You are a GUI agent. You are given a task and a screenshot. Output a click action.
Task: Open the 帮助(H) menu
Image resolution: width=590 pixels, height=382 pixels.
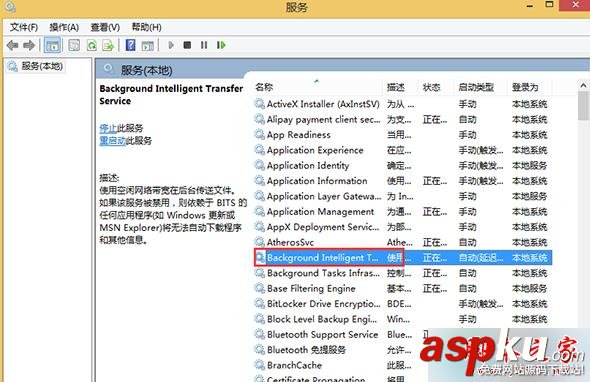(x=146, y=27)
